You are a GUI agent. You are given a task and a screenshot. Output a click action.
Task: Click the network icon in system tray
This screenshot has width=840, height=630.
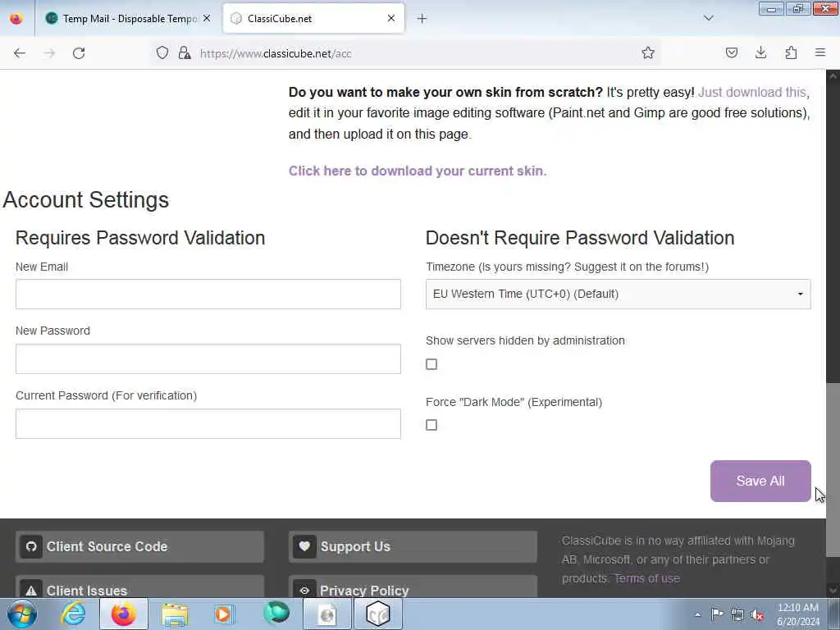pos(737,614)
